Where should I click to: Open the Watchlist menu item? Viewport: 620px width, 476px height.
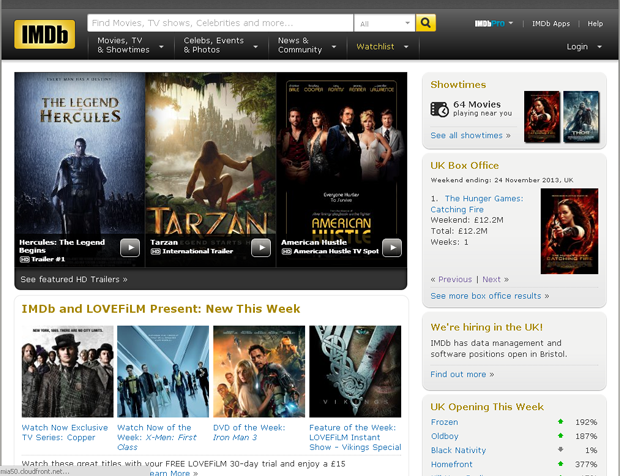(x=375, y=47)
